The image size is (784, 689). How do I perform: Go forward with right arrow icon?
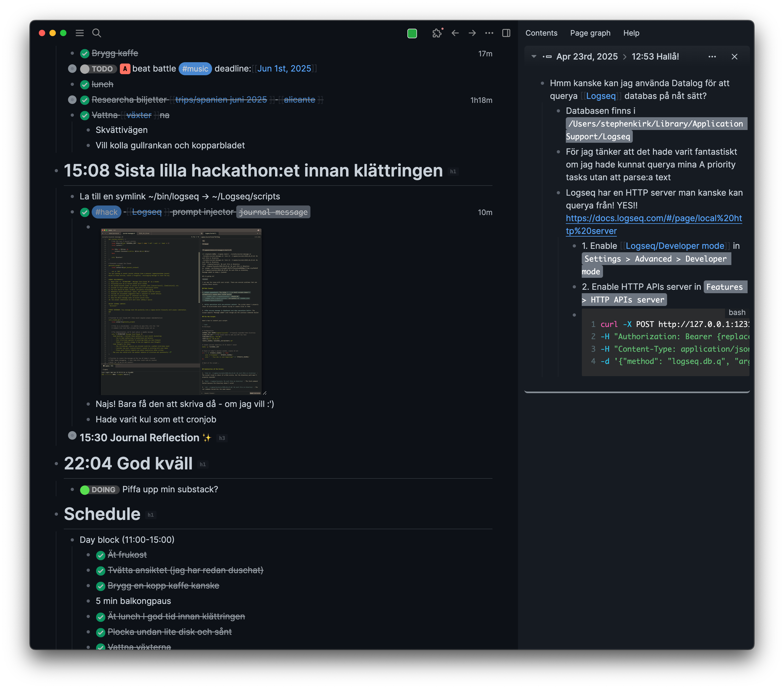[472, 33]
